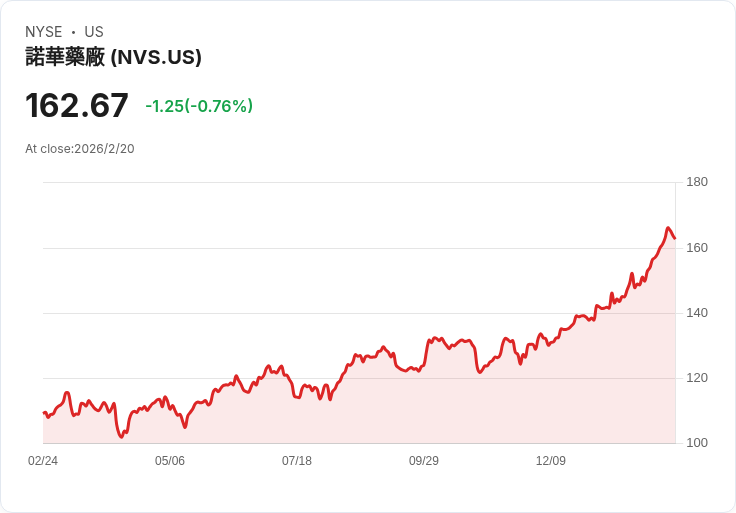Click the end point of the red price line
The width and height of the screenshot is (736, 513).
pos(675,238)
